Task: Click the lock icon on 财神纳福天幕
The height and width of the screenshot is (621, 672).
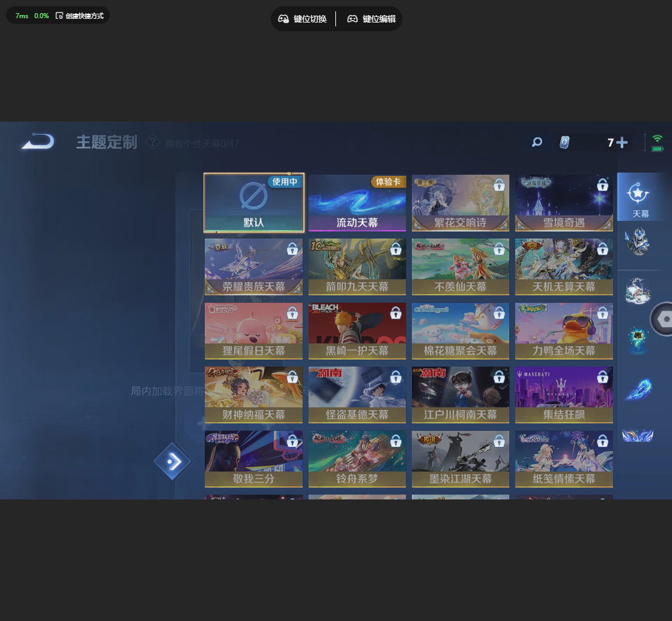Action: pyautogui.click(x=292, y=377)
